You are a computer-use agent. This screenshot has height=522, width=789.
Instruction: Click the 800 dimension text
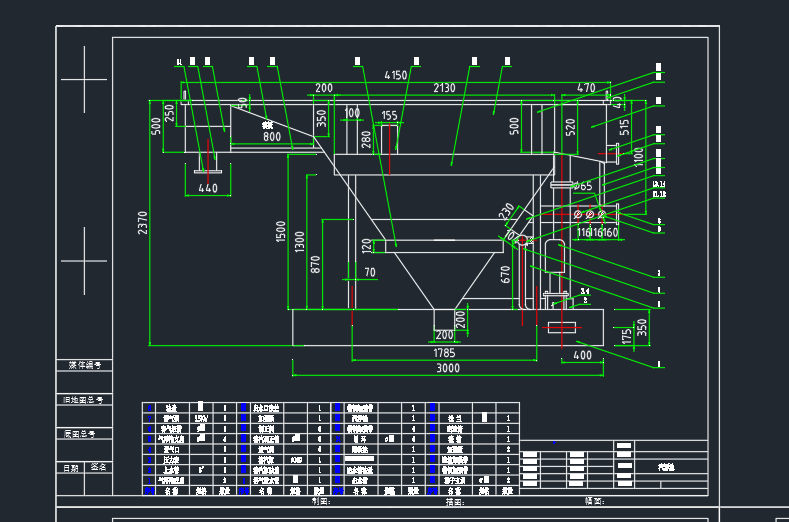[x=272, y=136]
